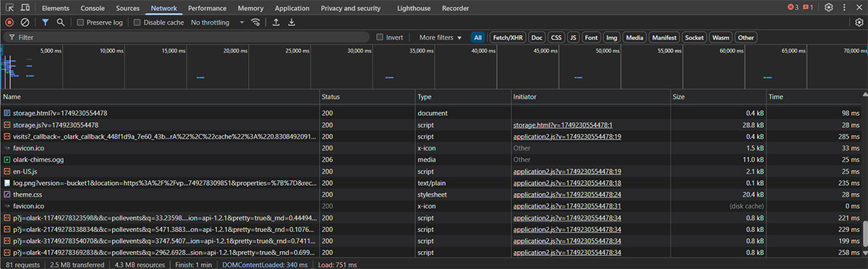Viewport: 868px width, 269px height.
Task: Click the stylesheet icon of theme.css
Action: (7, 195)
